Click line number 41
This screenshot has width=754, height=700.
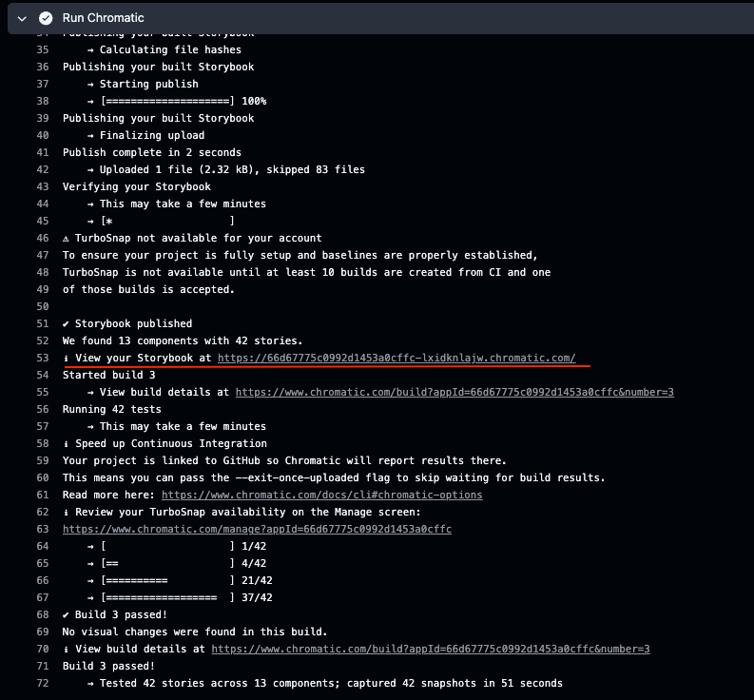click(43, 152)
